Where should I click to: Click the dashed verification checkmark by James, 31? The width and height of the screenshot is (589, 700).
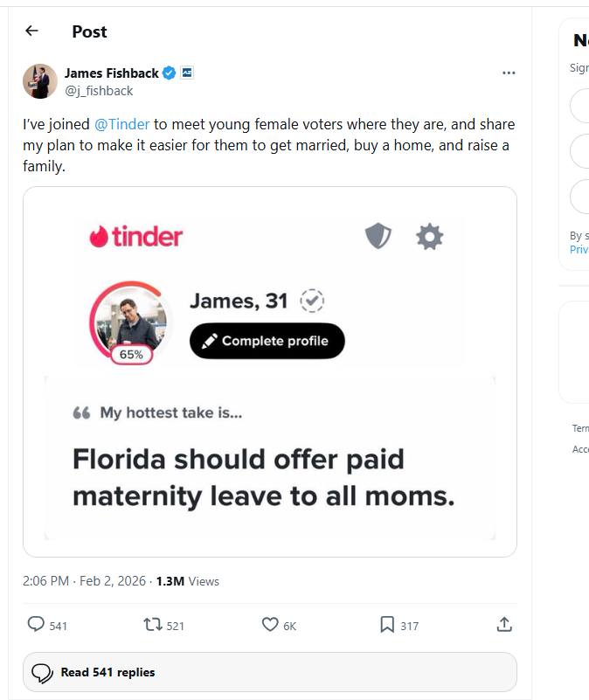click(x=312, y=301)
